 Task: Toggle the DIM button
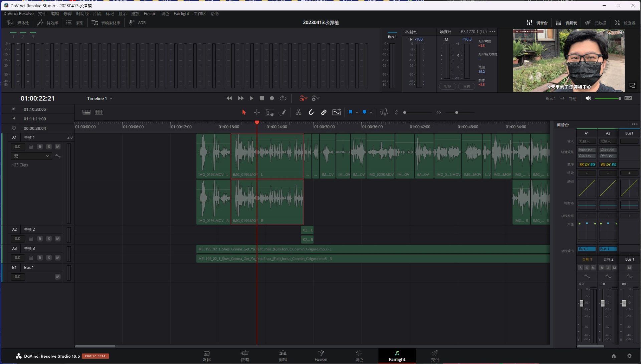pyautogui.click(x=628, y=98)
